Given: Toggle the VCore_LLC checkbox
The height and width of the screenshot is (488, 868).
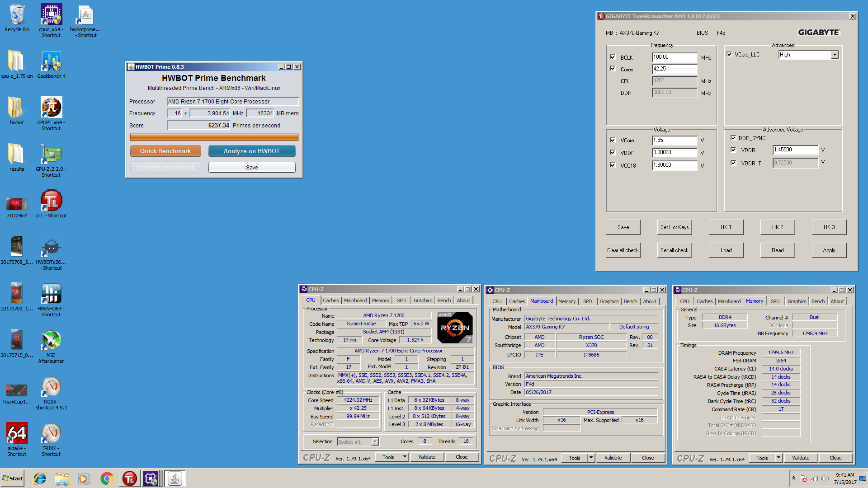Looking at the screenshot, I should [729, 54].
